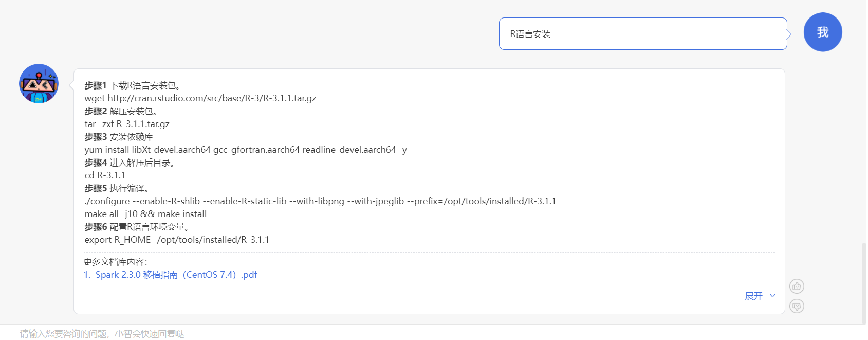The image size is (868, 340).
Task: Click the ./configure --enable-R-shlib command line
Action: (320, 201)
